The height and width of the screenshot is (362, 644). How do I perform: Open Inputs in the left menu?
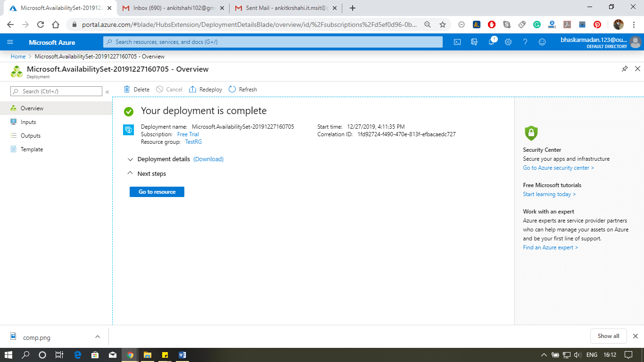[56, 122]
